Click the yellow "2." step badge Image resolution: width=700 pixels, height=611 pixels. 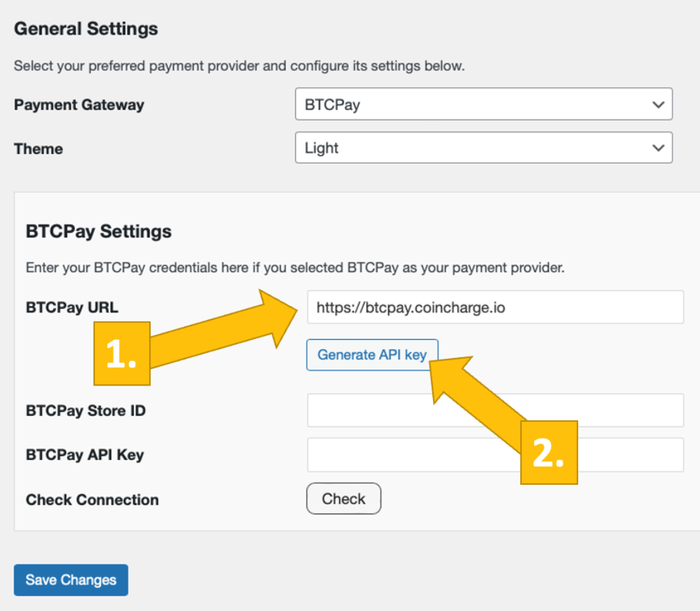pyautogui.click(x=549, y=452)
